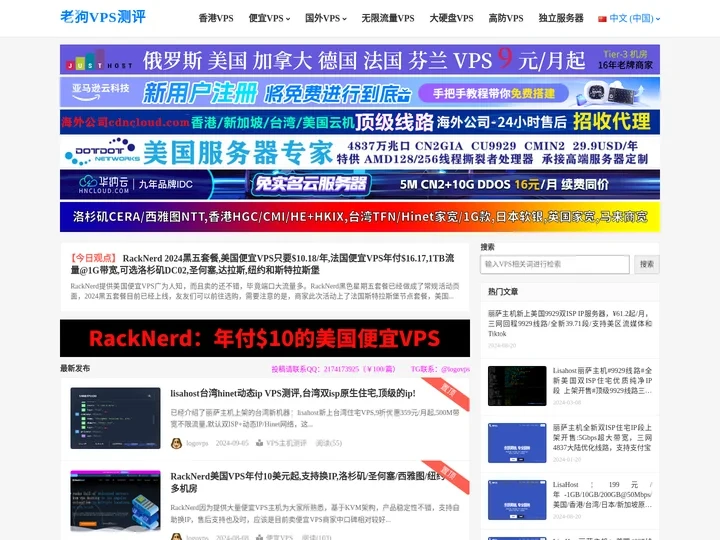Select the 热门文章 sidebar heading
The image size is (720, 540).
point(503,292)
